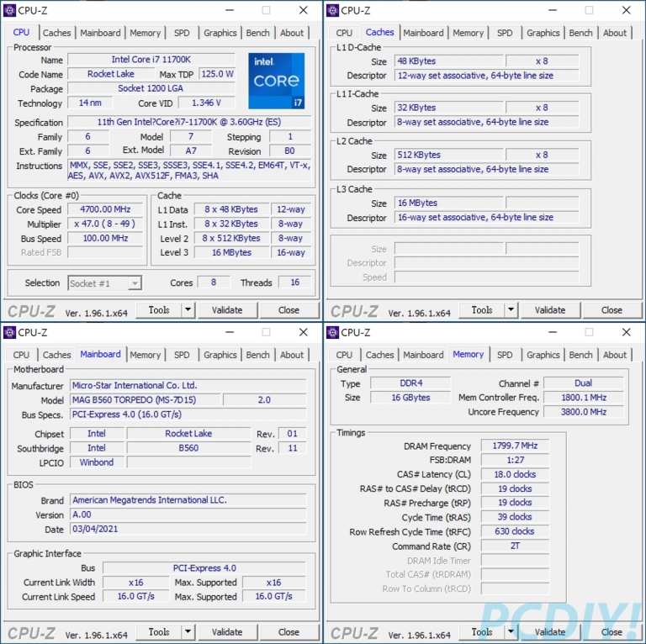This screenshot has height=644, width=646.
Task: Click the CPU-Z app icon in the Memory window title bar
Action: (x=332, y=332)
